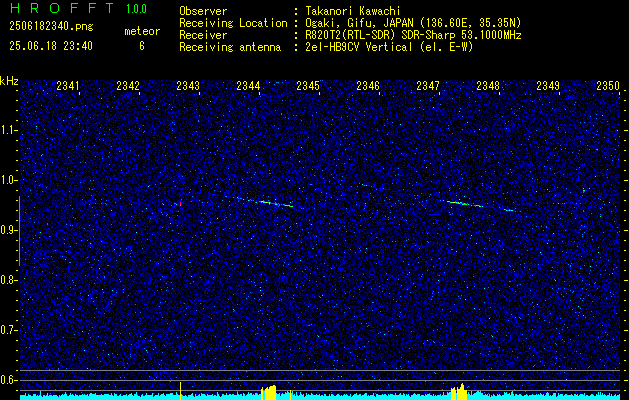Click the red echo dot at 2343
629x400 pixels.
(x=180, y=204)
